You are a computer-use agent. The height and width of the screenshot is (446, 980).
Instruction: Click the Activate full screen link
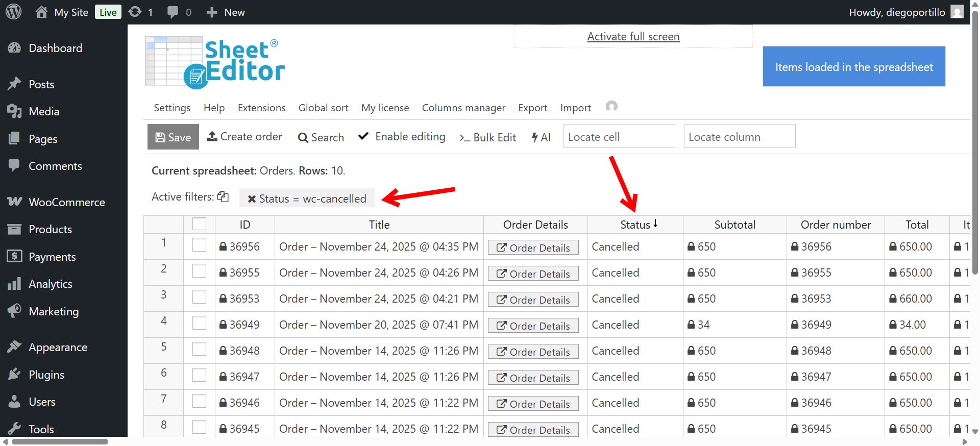pos(633,37)
